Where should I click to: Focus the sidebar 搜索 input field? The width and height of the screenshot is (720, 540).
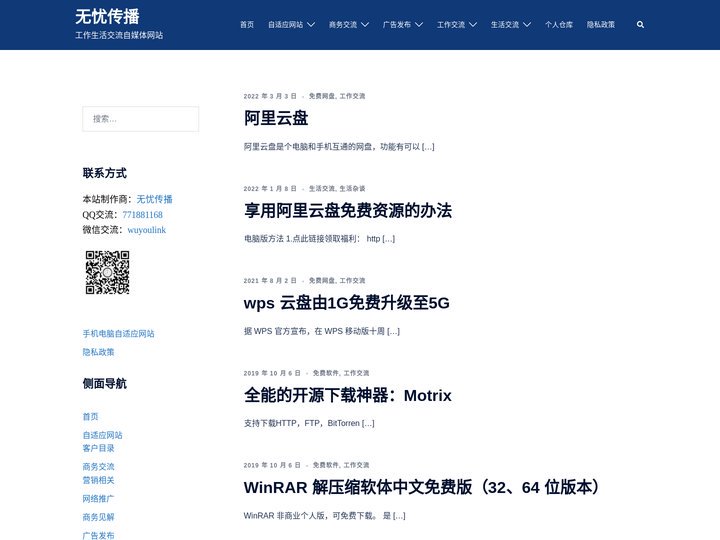(141, 119)
